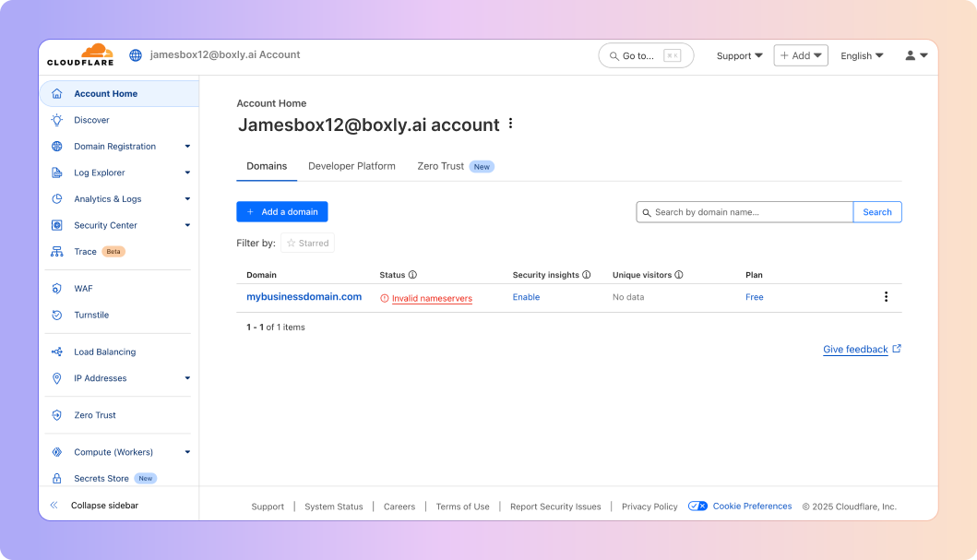Screen dimensions: 977x560
Task: Click the Search button
Action: (x=877, y=212)
